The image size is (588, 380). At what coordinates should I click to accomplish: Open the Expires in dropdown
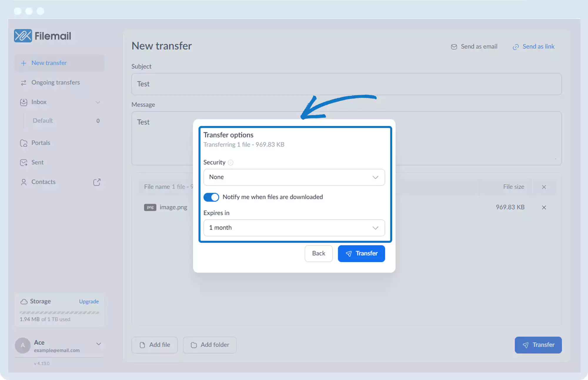(x=294, y=228)
